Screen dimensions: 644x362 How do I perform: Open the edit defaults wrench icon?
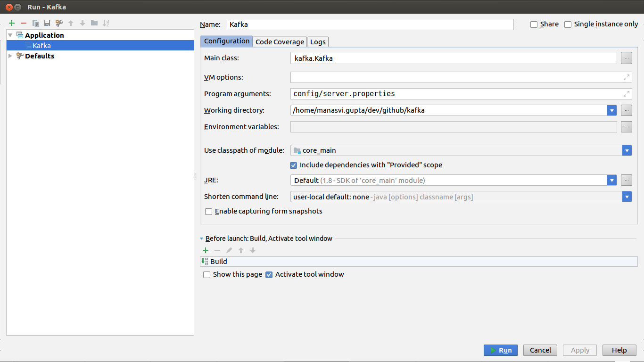coord(59,23)
